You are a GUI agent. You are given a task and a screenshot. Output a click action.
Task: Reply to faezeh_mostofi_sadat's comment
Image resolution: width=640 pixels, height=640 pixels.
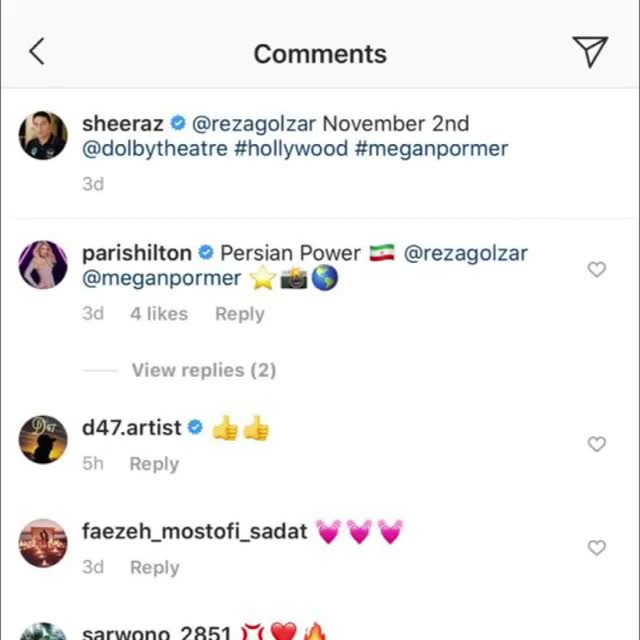154,568
